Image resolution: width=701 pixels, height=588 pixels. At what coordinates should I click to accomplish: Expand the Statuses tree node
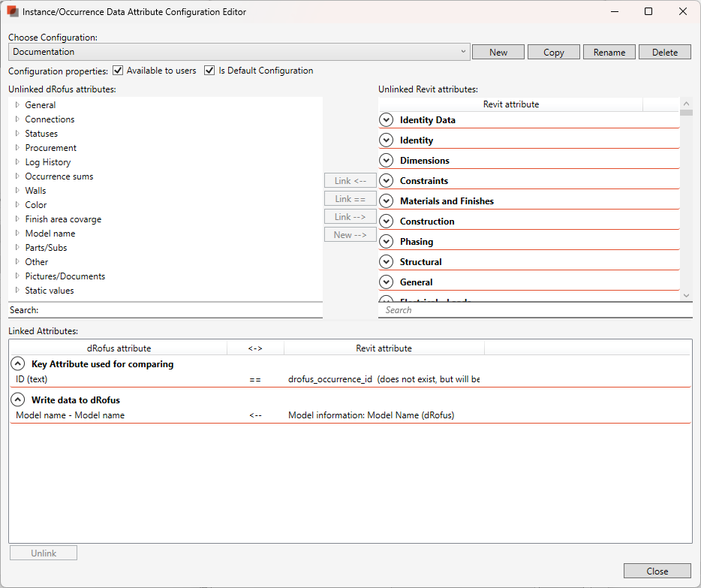pyautogui.click(x=17, y=134)
